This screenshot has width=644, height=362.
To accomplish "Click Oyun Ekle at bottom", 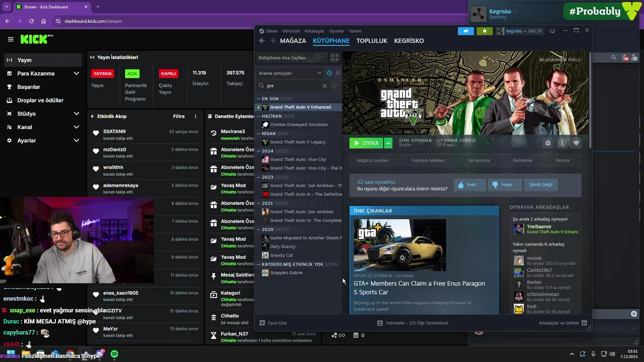I will (x=273, y=323).
